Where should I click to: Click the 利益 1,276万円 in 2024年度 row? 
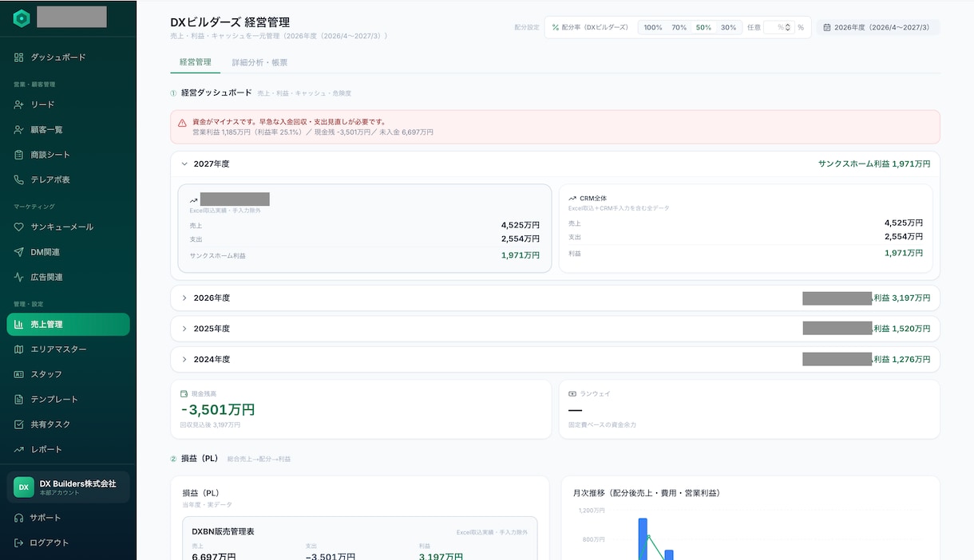pyautogui.click(x=902, y=360)
